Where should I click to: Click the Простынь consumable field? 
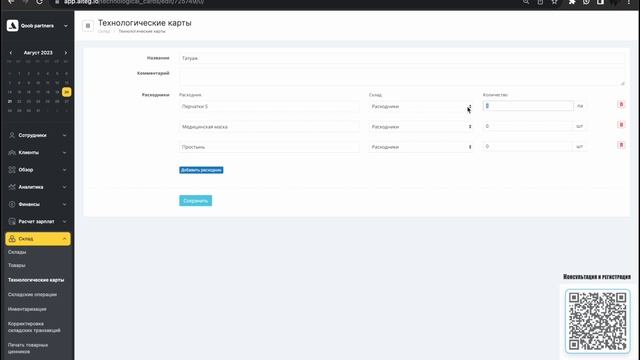point(269,147)
